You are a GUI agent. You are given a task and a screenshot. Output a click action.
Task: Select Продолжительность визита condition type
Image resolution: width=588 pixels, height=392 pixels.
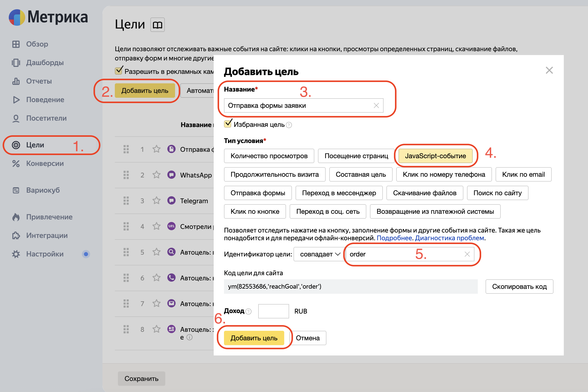(x=275, y=174)
